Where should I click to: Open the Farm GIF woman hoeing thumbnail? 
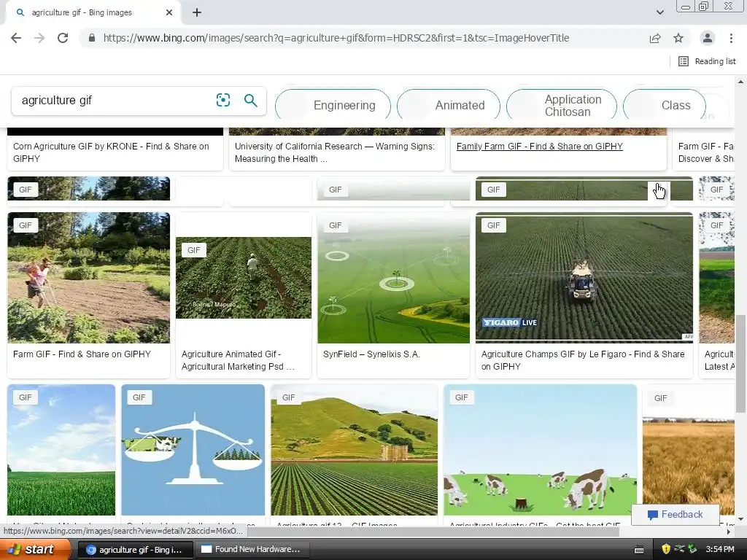[x=88, y=278]
